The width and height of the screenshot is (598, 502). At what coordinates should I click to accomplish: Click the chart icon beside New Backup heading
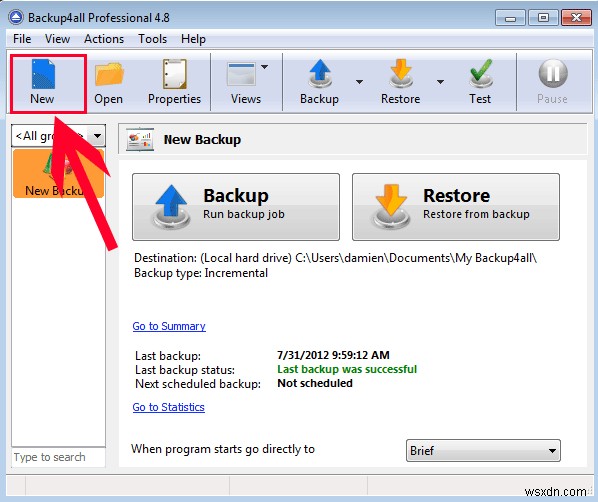pyautogui.click(x=140, y=139)
